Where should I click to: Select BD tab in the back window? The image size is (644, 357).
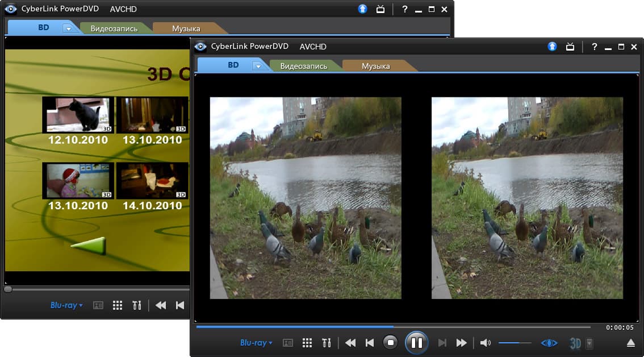point(44,27)
